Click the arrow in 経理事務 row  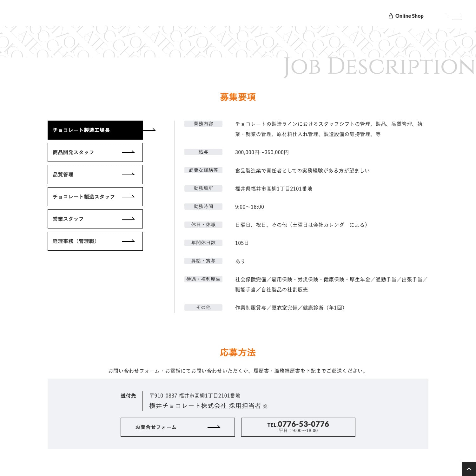click(128, 241)
